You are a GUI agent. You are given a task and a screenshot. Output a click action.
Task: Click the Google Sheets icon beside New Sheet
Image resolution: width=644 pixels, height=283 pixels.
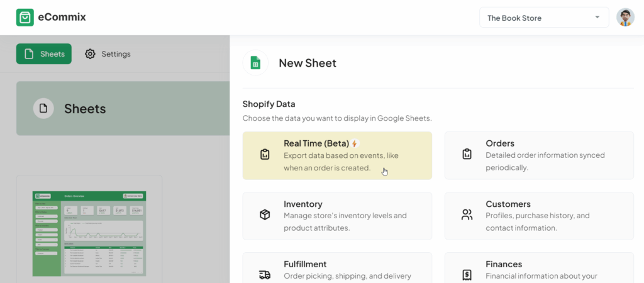pyautogui.click(x=255, y=63)
